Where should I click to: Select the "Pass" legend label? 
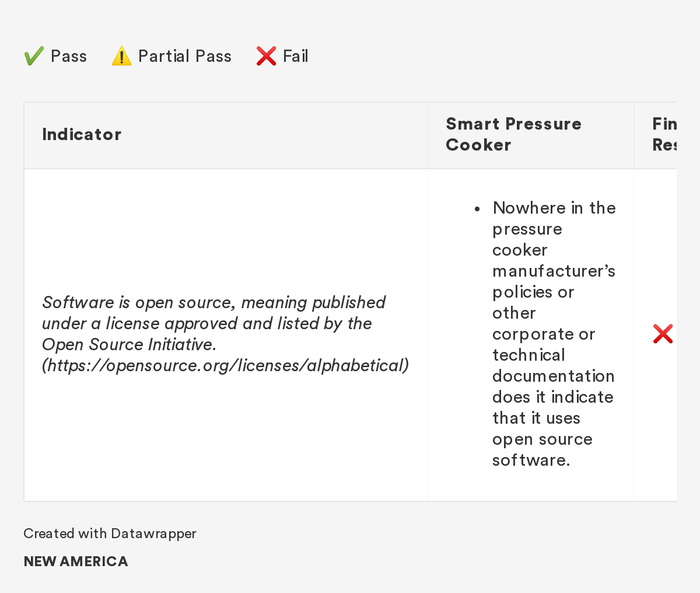69,56
